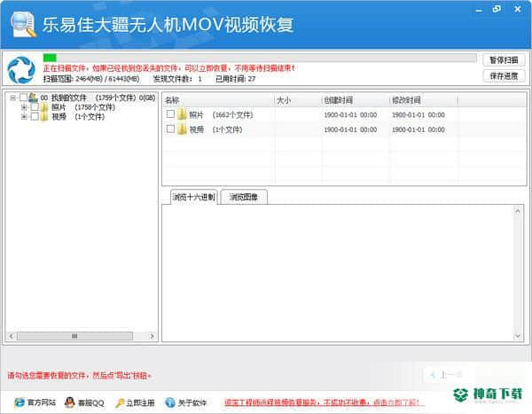532x414 pixels.
Task: Click the 照片 folder icon in file list
Action: [182, 114]
